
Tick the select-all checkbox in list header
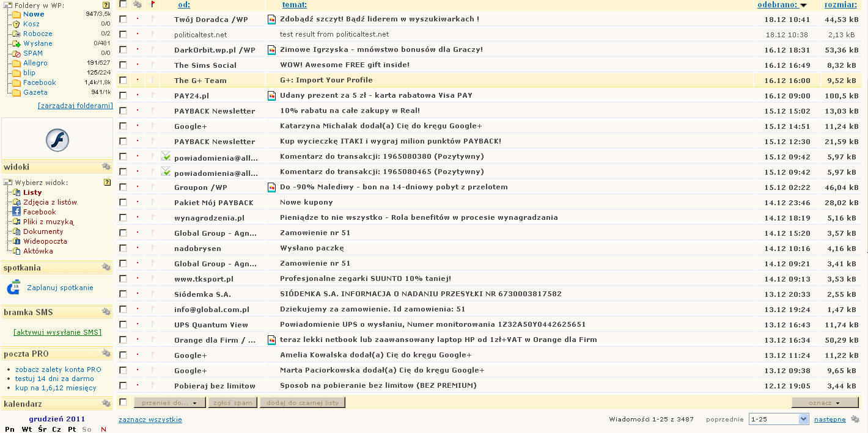123,4
